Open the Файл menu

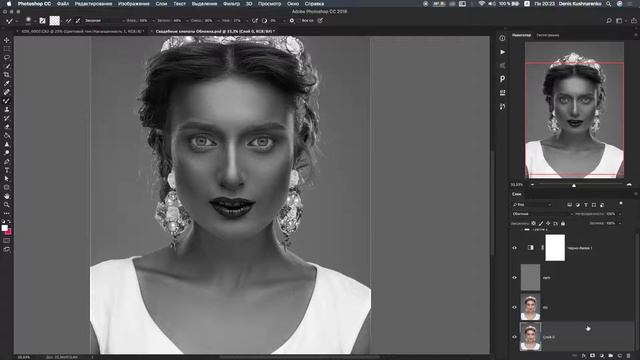point(62,4)
